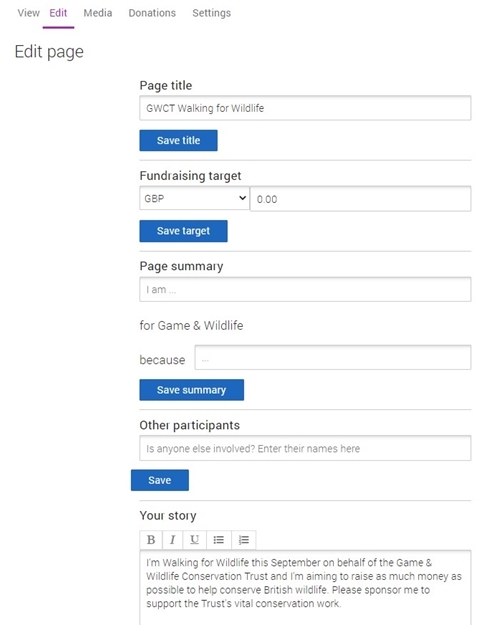Apply bold formatting in story editor
Screen dimensions: 500x625
coord(151,540)
